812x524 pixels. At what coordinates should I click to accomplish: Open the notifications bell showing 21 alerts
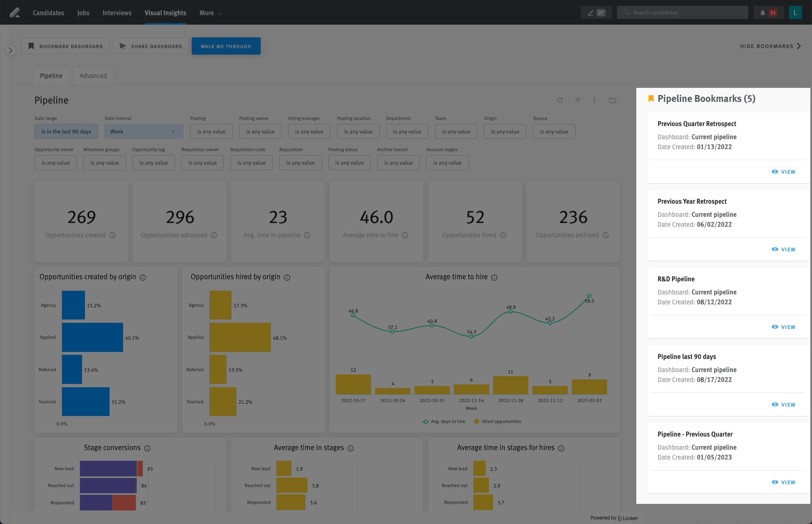(x=762, y=12)
